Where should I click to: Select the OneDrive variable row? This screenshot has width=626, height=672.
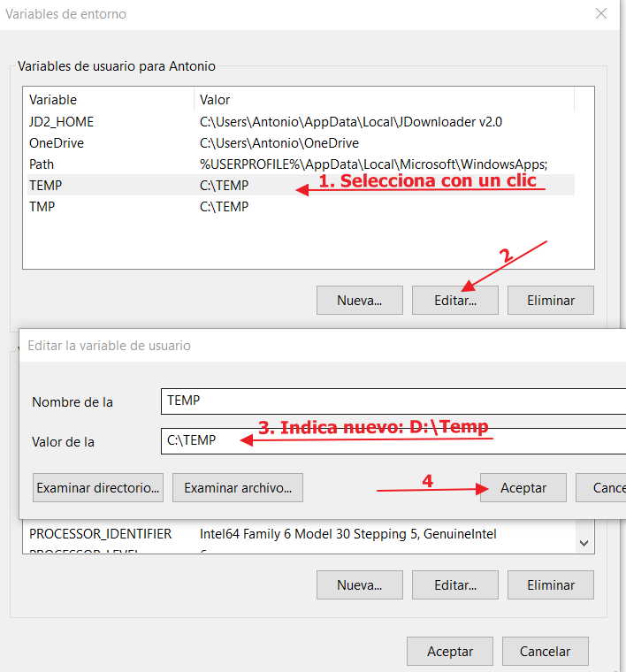pyautogui.click(x=301, y=142)
